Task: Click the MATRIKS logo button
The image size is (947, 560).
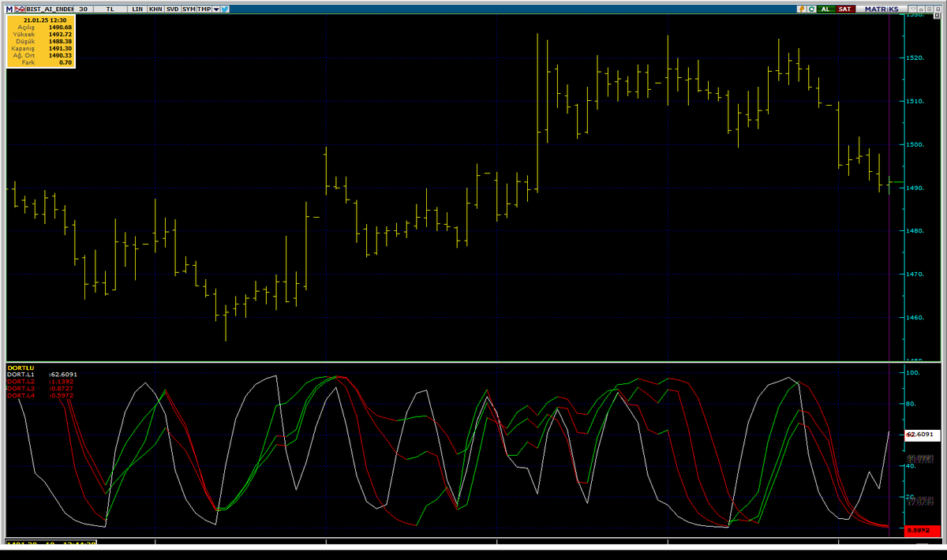Action: 881,9
